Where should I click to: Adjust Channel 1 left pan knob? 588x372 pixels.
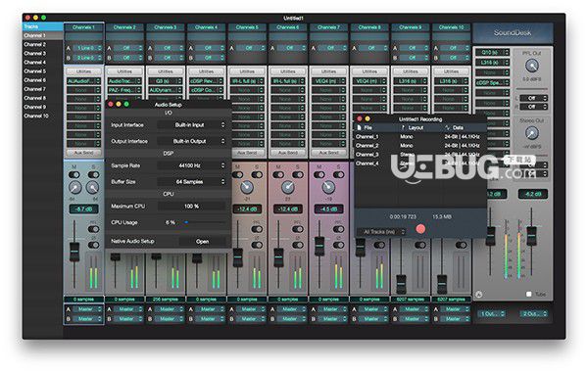pos(75,187)
